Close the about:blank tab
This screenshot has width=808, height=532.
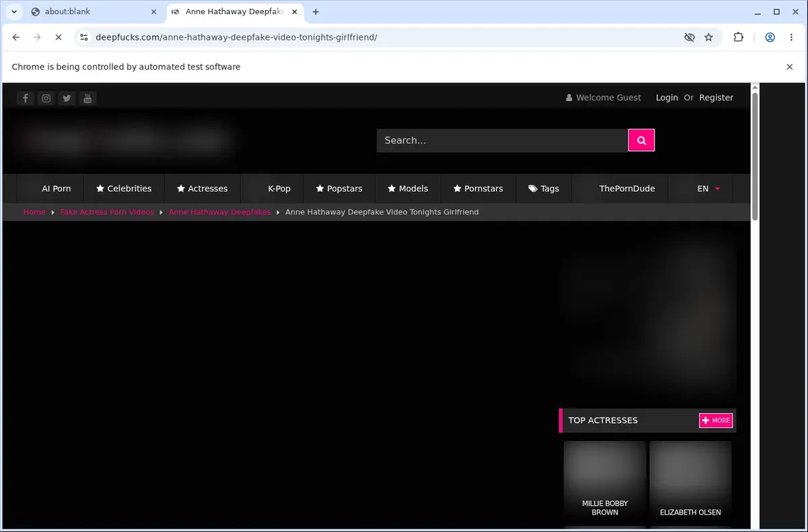(x=153, y=11)
